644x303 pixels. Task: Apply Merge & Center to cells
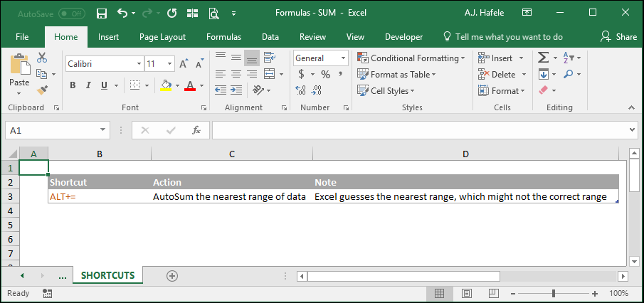pyautogui.click(x=270, y=74)
